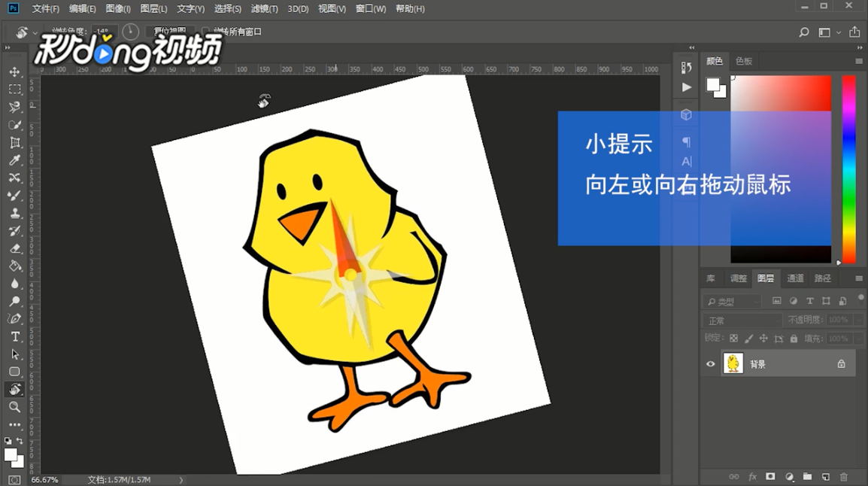868x486 pixels.
Task: Toggle lock transparent pixels
Action: (733, 339)
